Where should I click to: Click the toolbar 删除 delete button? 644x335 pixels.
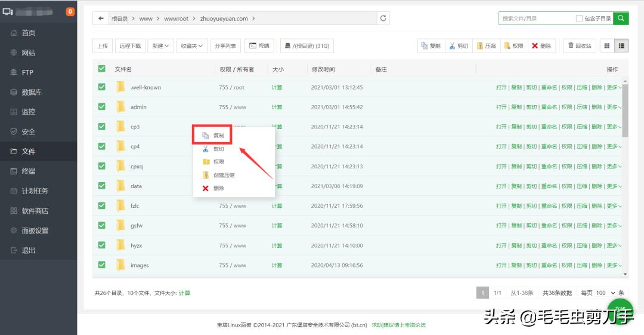pyautogui.click(x=541, y=45)
